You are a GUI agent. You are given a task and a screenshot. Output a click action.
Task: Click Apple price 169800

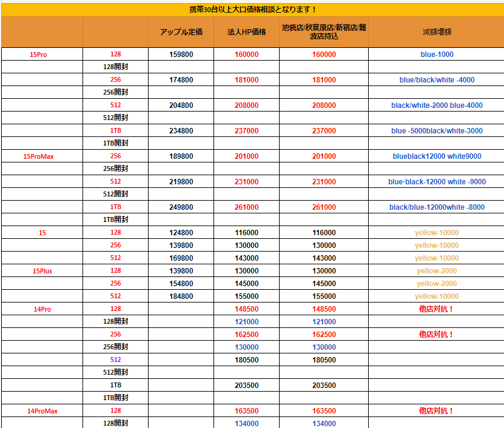181,258
